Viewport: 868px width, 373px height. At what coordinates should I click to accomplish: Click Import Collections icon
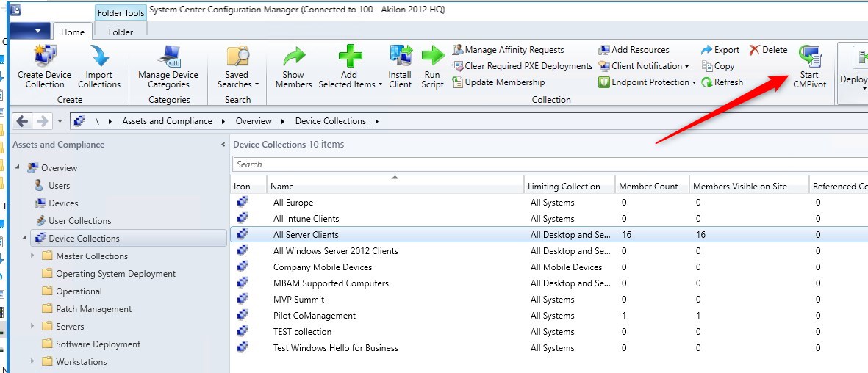pos(100,56)
